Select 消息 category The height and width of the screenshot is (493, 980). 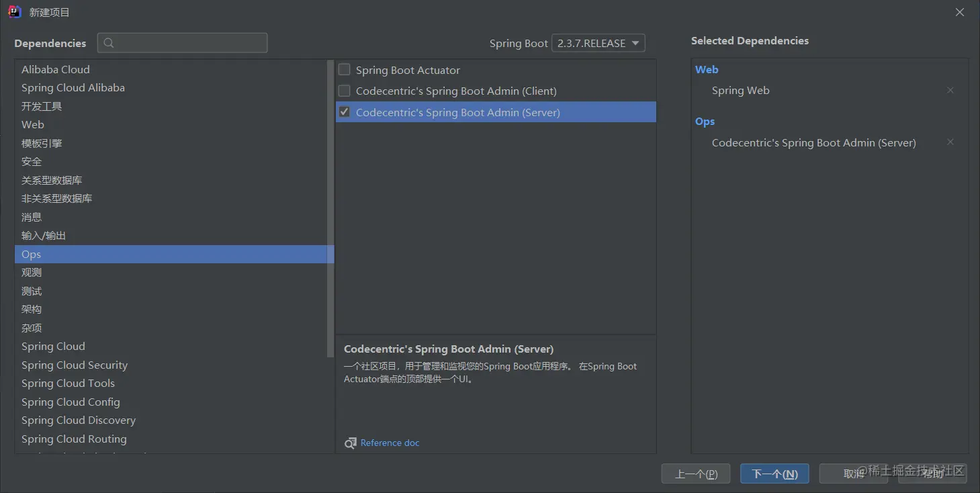pos(171,217)
